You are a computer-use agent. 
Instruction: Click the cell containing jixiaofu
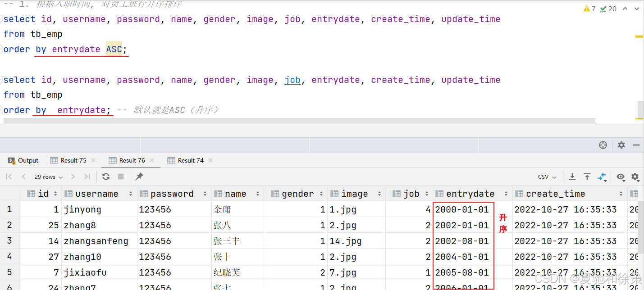click(x=100, y=272)
